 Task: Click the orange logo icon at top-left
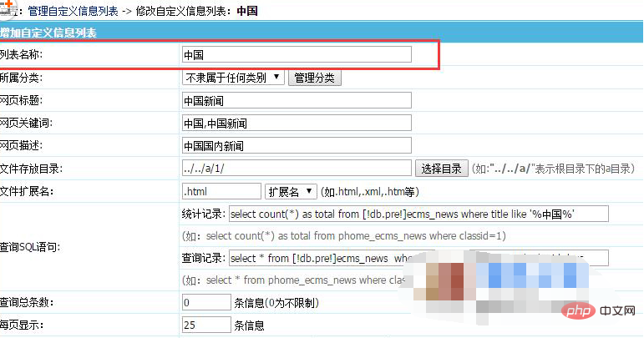(x=7, y=7)
